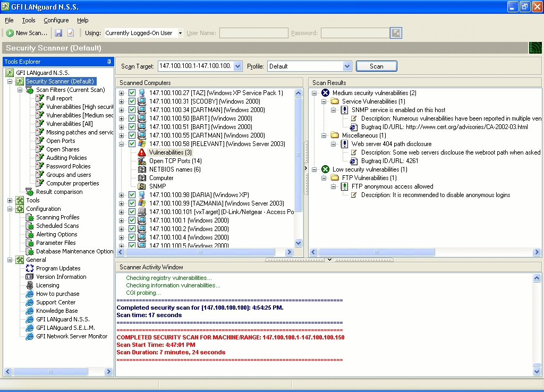Uncheck the 147.100.100.27 [TAZ] checkbox
Screen dimensions: 544x392
click(132, 93)
